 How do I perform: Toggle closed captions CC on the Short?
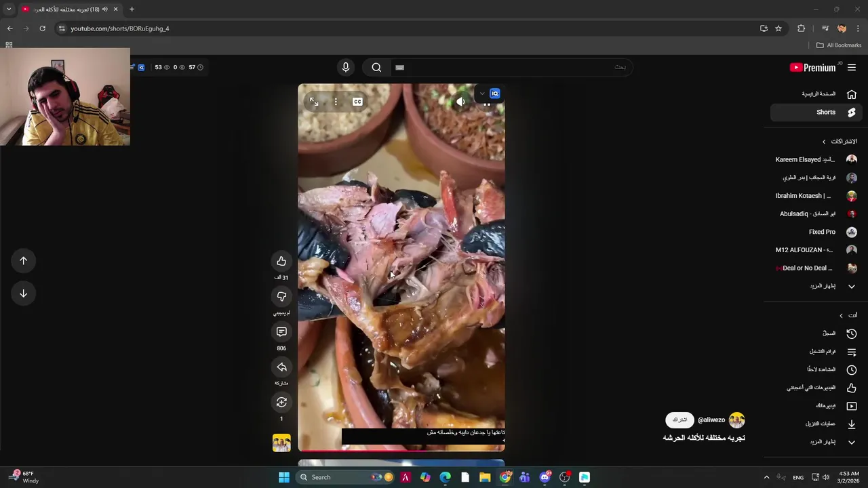(357, 102)
